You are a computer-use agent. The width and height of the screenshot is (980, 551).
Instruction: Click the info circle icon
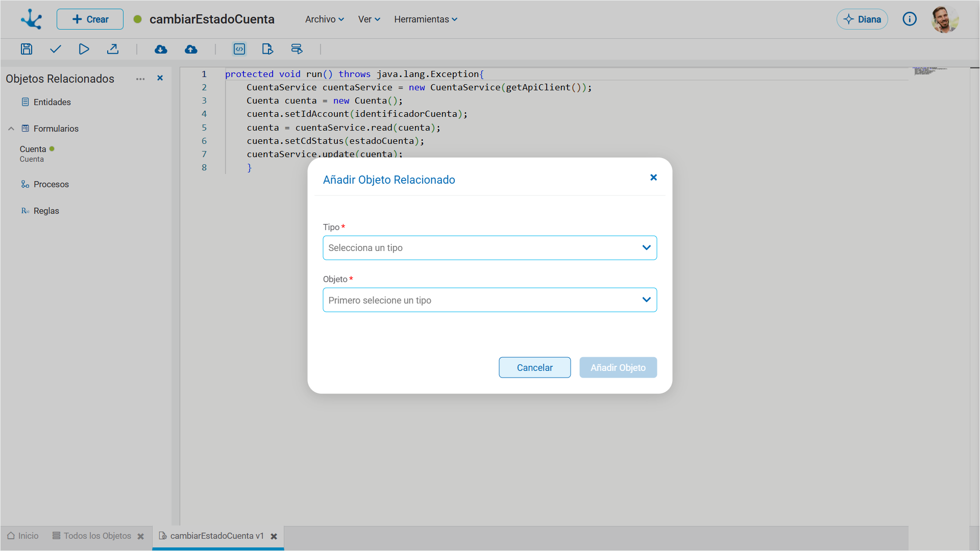tap(909, 19)
